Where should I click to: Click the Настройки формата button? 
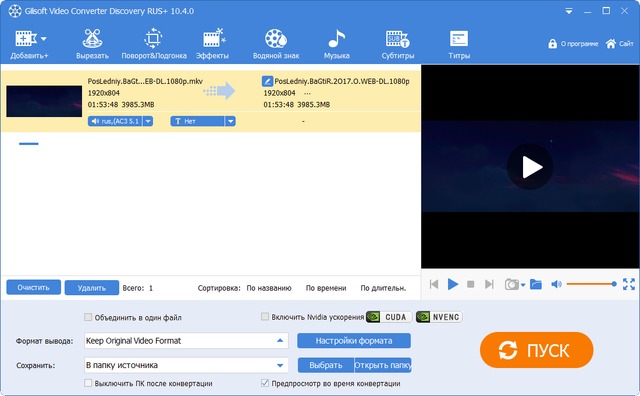pos(354,340)
